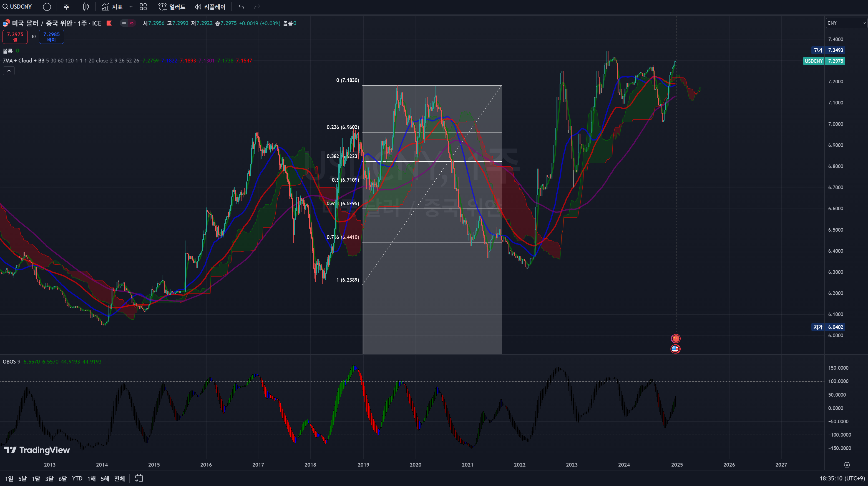This screenshot has width=868, height=486.
Task: Collapse the indicator legend chevron
Action: 9,71
